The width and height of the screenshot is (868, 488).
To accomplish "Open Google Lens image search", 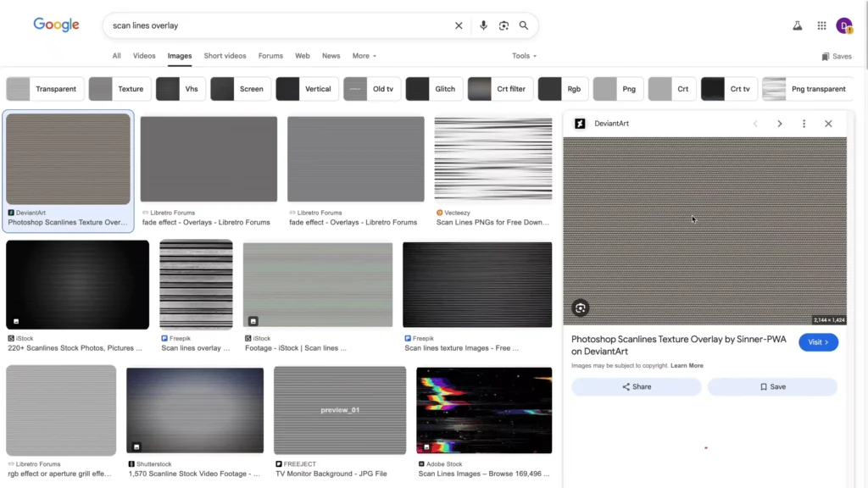I will [x=504, y=25].
